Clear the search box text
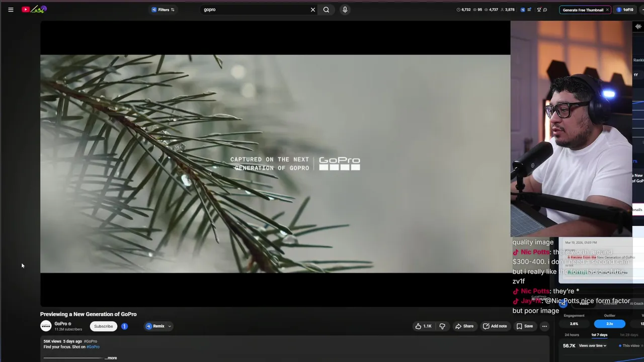The height and width of the screenshot is (362, 644). coord(313,10)
